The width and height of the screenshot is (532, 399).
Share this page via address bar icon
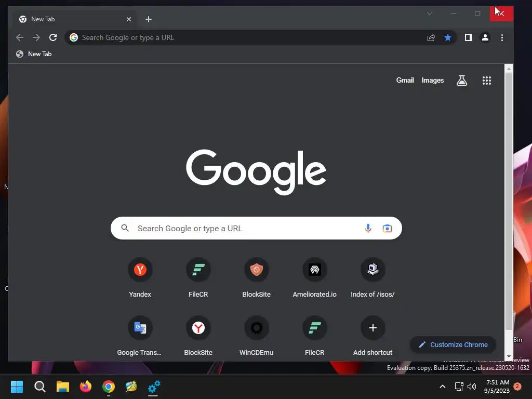(431, 37)
